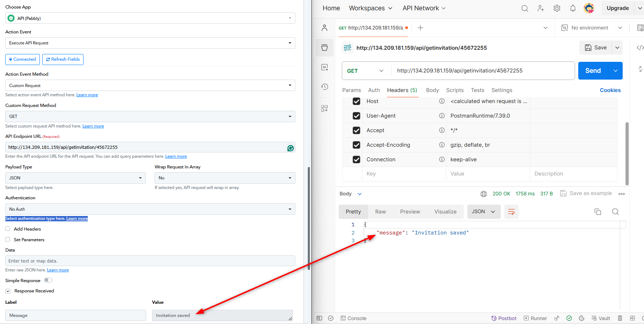The width and height of the screenshot is (644, 324).
Task: Click the Refresh Fields button
Action: click(x=63, y=59)
